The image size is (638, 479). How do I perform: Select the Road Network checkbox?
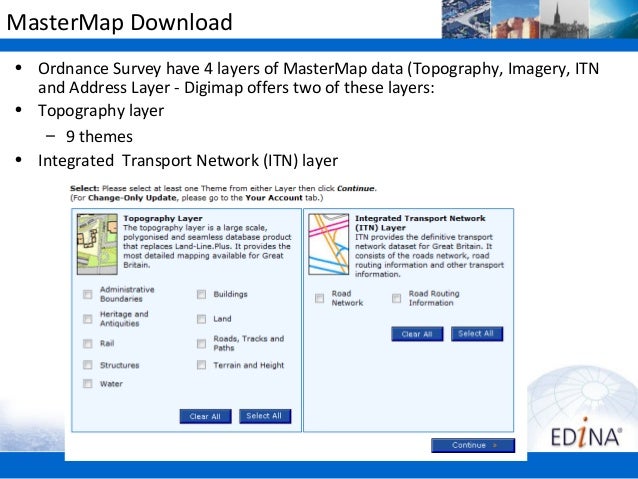[x=320, y=298]
